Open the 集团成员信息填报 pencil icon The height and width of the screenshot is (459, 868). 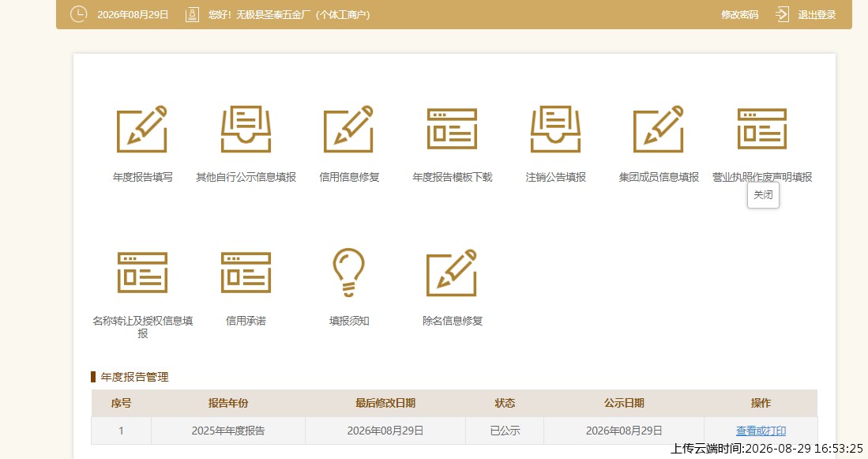click(659, 129)
